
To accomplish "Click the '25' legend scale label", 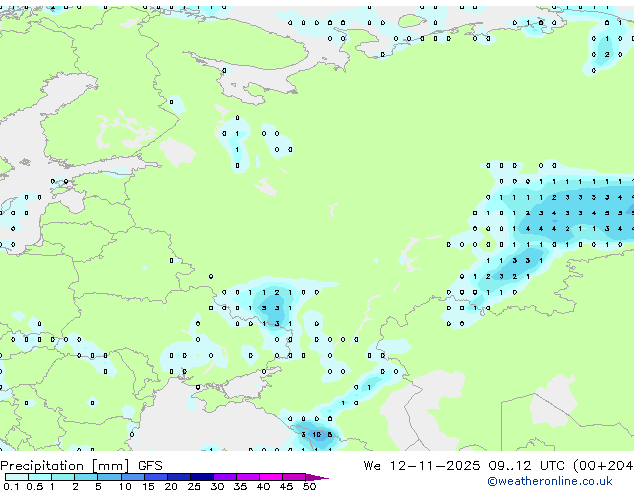I will coord(194,486).
